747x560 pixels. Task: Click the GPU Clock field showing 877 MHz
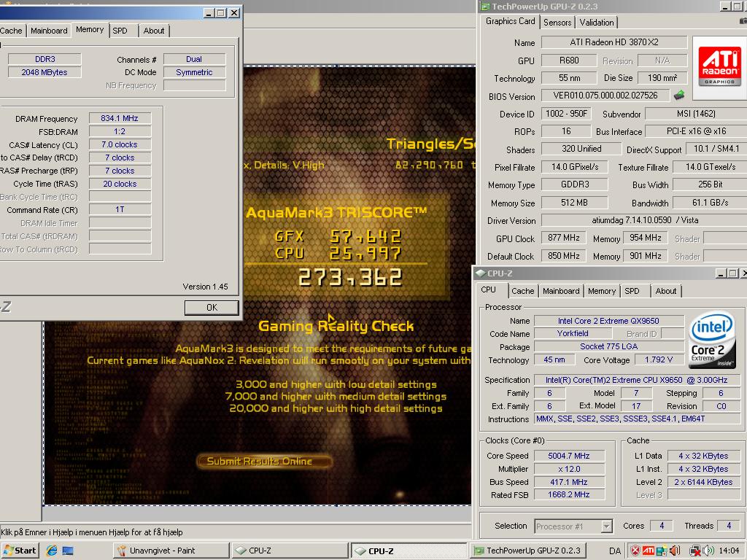pos(564,238)
